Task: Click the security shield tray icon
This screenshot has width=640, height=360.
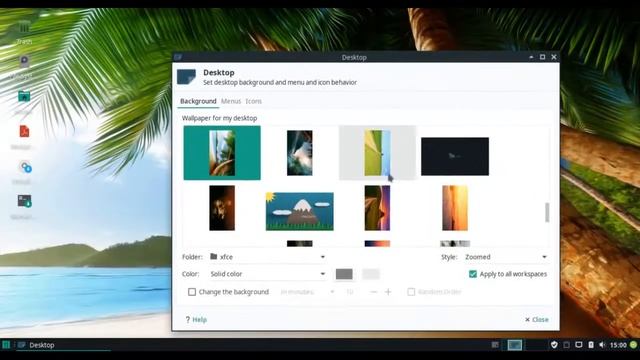Action: (554, 345)
